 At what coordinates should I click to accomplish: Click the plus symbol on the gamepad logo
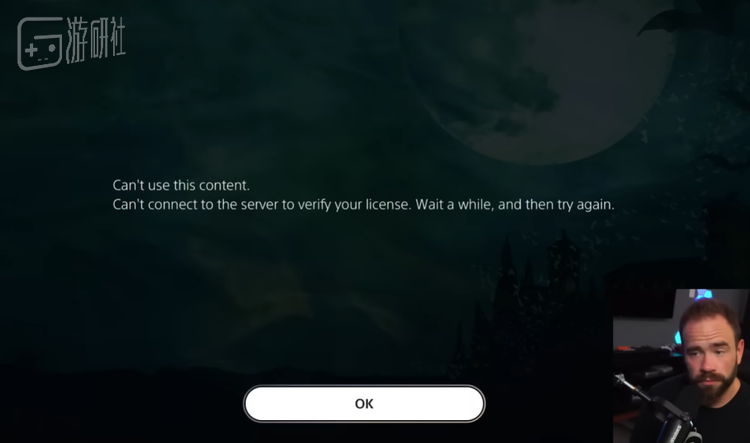(x=31, y=49)
